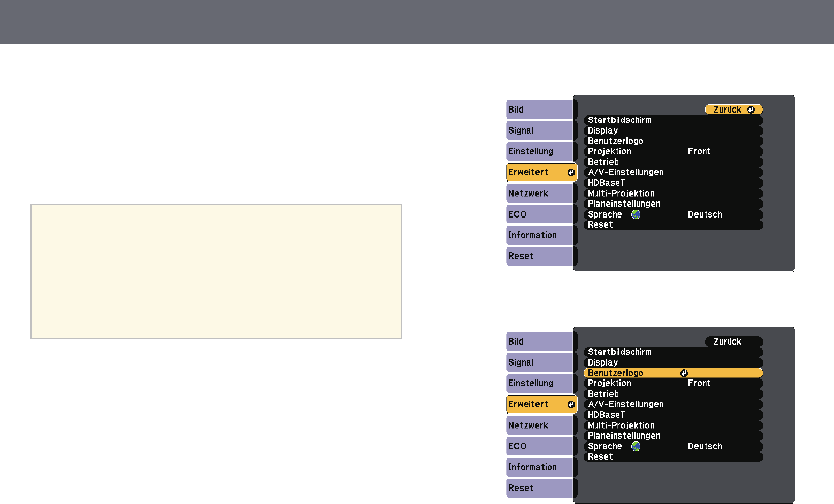Screen dimensions: 834x504
Task: Open the Bild tab in the upper menu
Action: (539, 110)
